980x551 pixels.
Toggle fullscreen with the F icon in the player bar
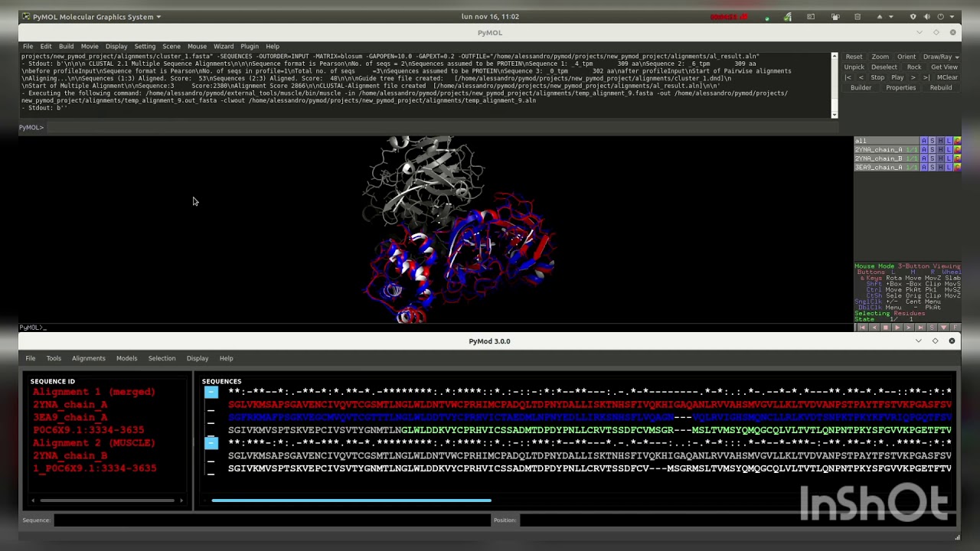click(x=955, y=328)
